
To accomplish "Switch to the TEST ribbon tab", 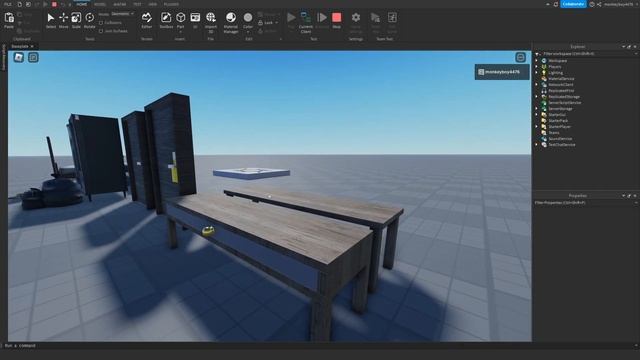I will (x=137, y=4).
